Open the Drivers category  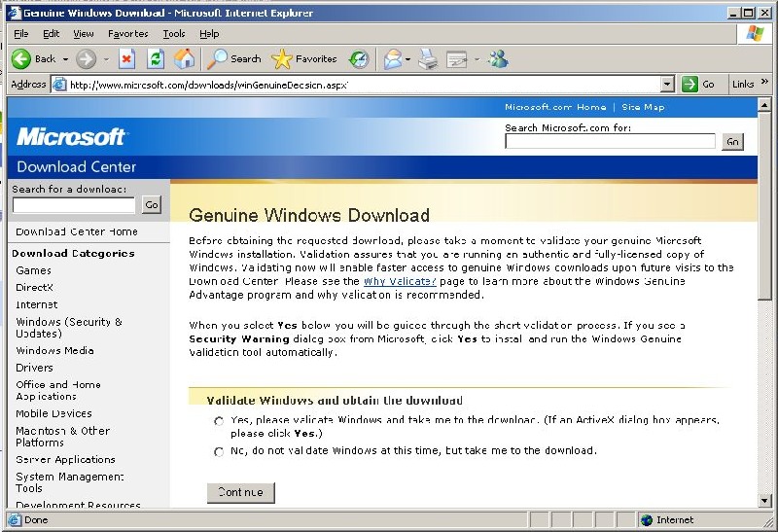(x=34, y=368)
